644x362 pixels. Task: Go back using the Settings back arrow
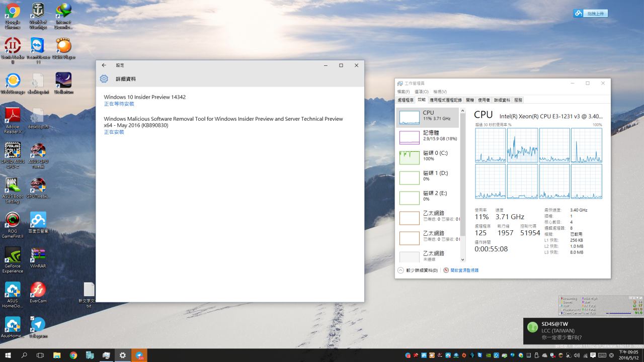pos(104,65)
